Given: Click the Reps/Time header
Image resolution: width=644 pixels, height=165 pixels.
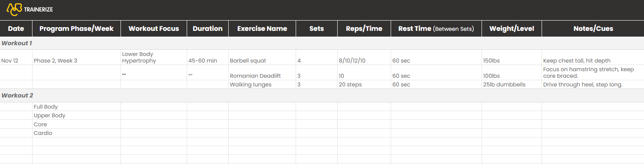Looking at the screenshot, I should coord(364,28).
